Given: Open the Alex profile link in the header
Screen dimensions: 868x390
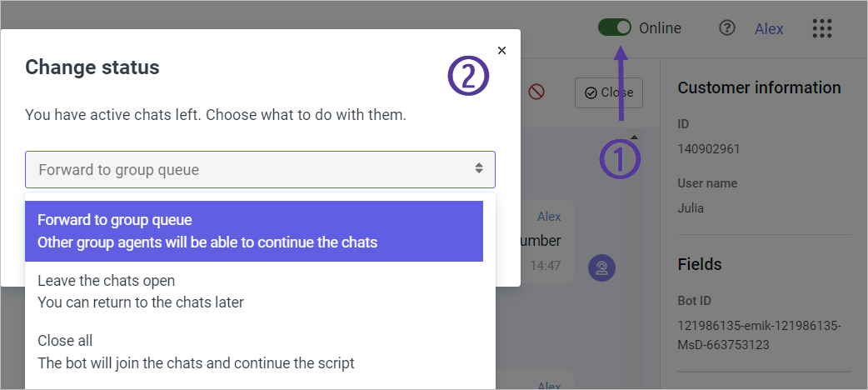Looking at the screenshot, I should (769, 28).
